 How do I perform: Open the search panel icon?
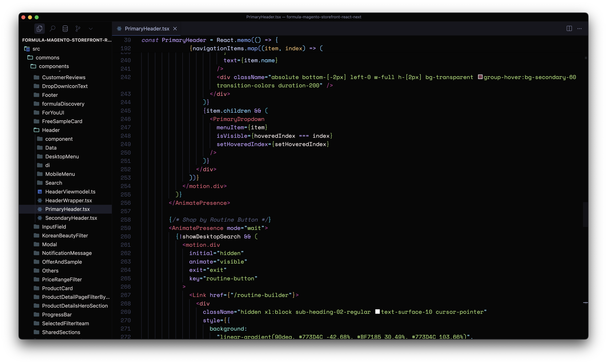(52, 28)
